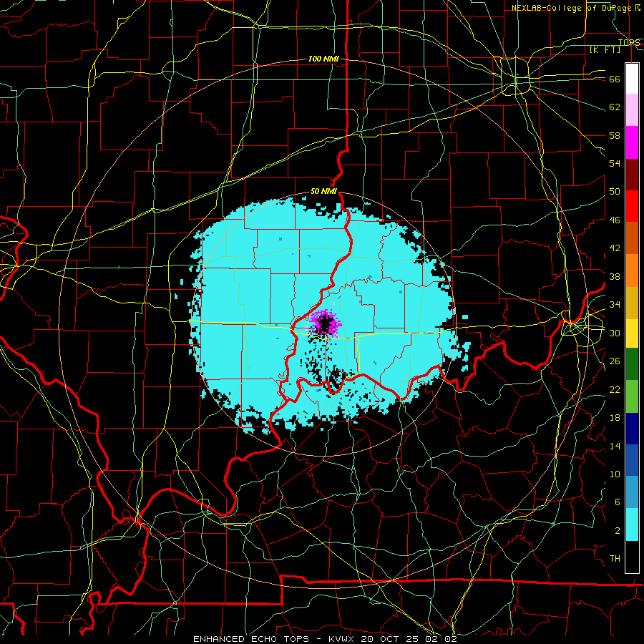Click the cyan legend swatch
Image resolution: width=644 pixels, height=644 pixels.
(632, 525)
